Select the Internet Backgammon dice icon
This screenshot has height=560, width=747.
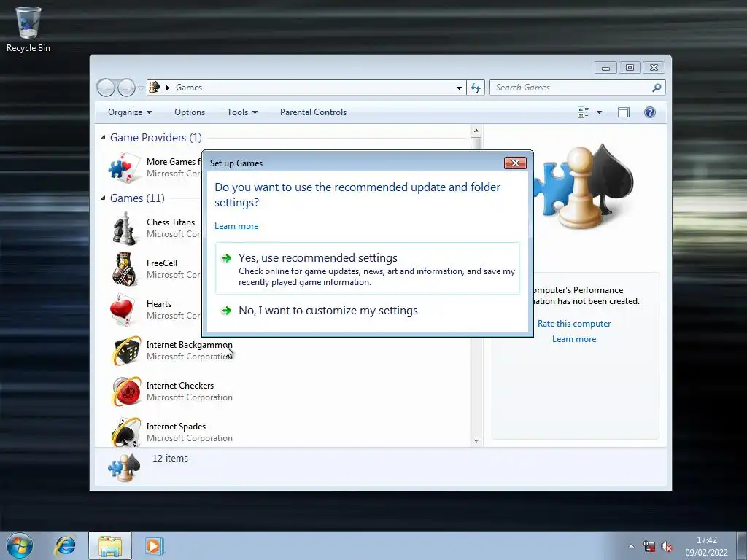[x=126, y=351]
